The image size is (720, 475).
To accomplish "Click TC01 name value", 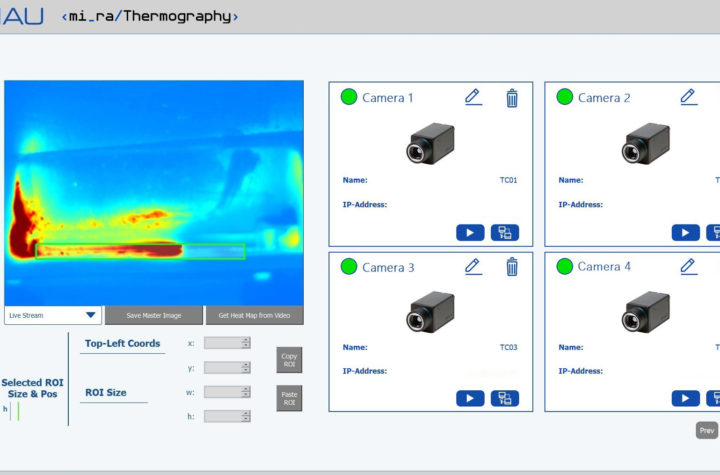I will (x=508, y=180).
